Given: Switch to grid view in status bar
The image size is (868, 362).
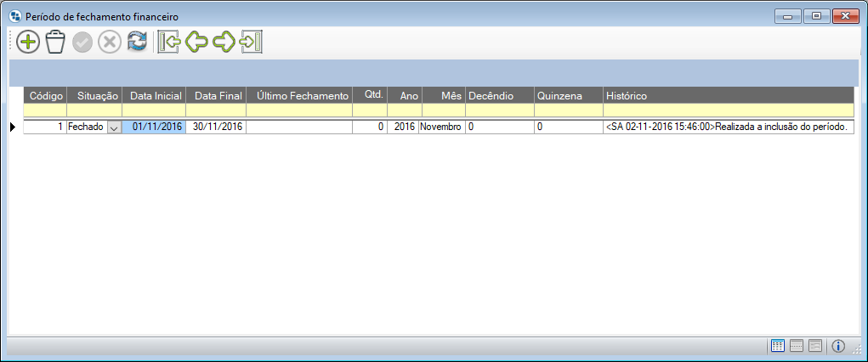Looking at the screenshot, I should tap(777, 346).
